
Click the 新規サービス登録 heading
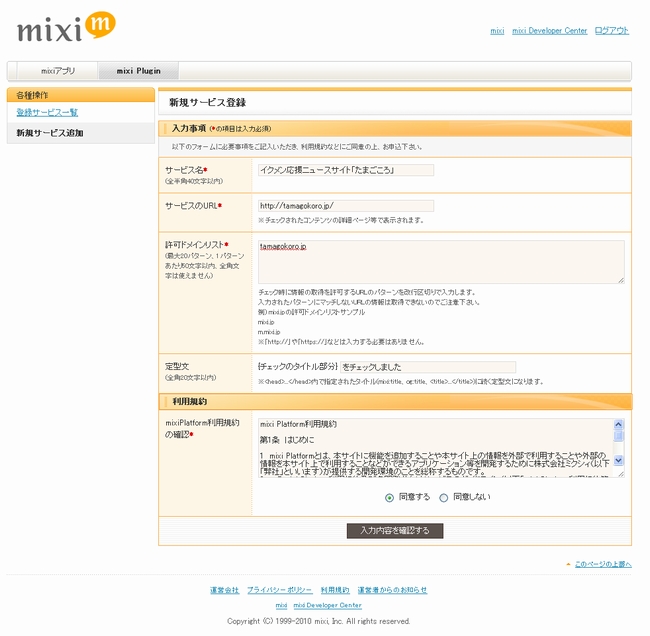click(x=208, y=102)
